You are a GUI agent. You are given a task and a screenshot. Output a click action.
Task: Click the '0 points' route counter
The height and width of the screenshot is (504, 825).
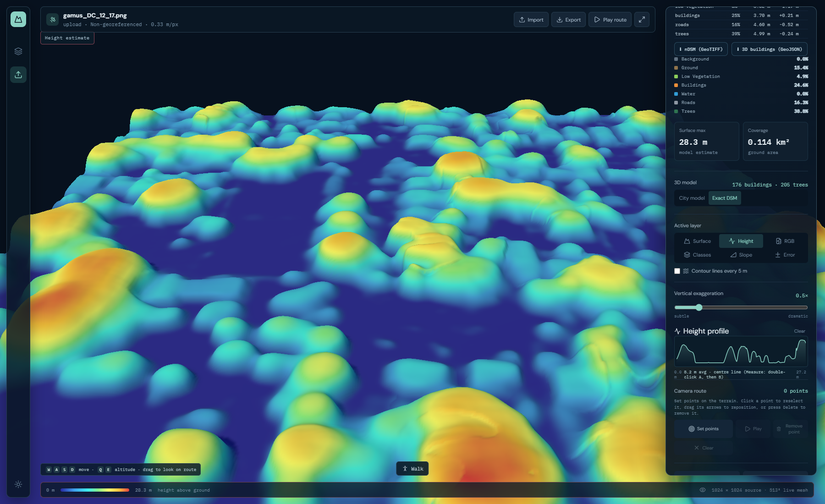click(x=796, y=391)
